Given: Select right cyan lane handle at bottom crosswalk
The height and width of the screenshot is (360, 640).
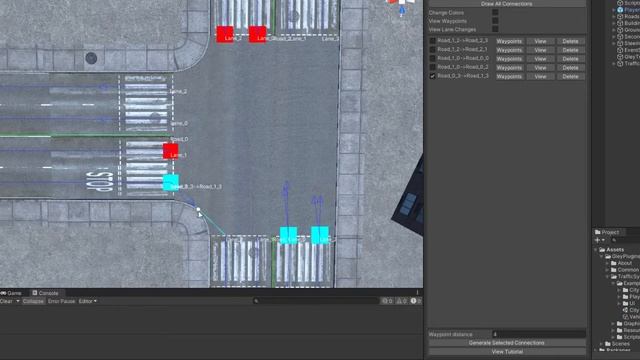Looking at the screenshot, I should pos(320,236).
